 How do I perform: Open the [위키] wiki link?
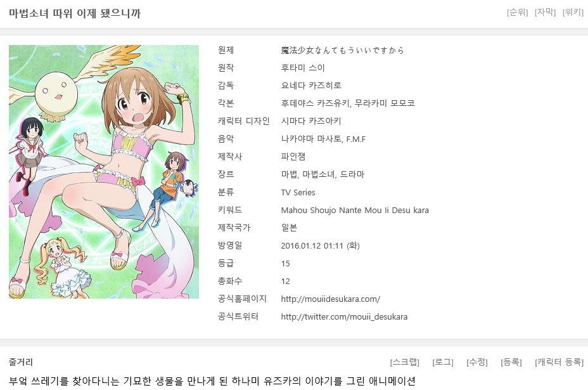click(x=573, y=13)
